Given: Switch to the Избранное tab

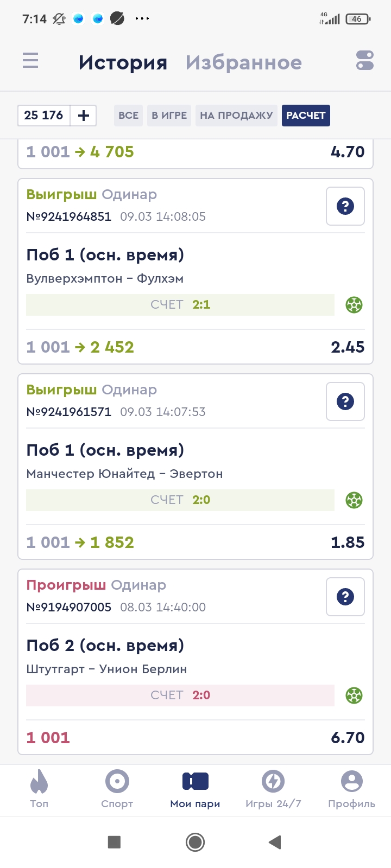Looking at the screenshot, I should (x=243, y=63).
